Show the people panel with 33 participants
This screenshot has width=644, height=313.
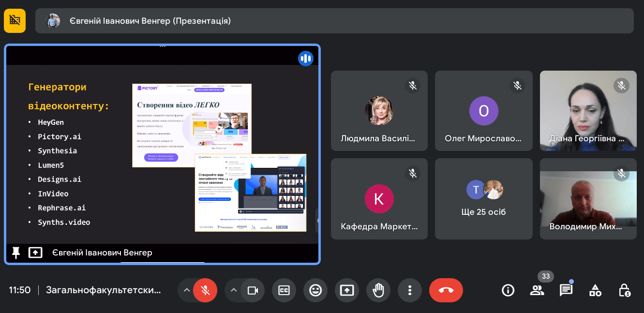(x=537, y=290)
